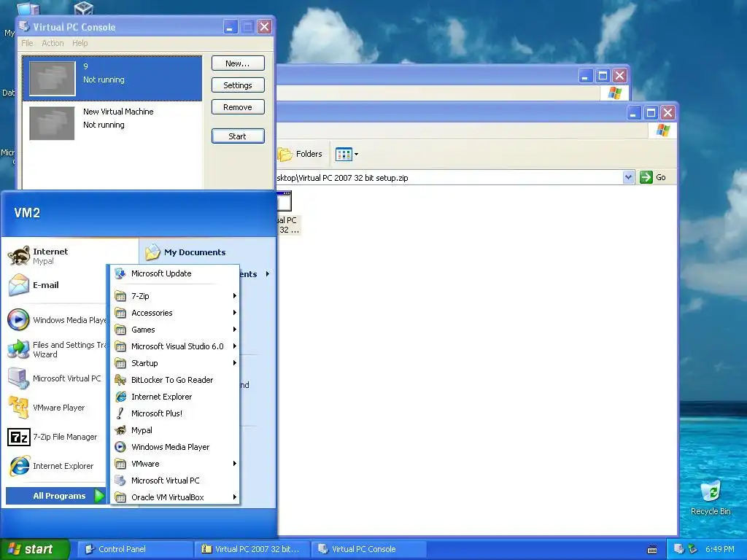Open Internet Explorer in Start menu left column

point(57,466)
